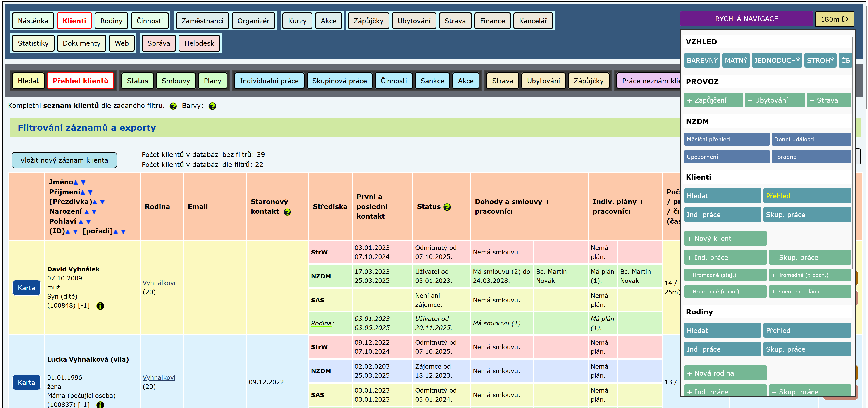868x408 pixels.
Task: Sort Jméno ascending arrow
Action: tap(76, 183)
